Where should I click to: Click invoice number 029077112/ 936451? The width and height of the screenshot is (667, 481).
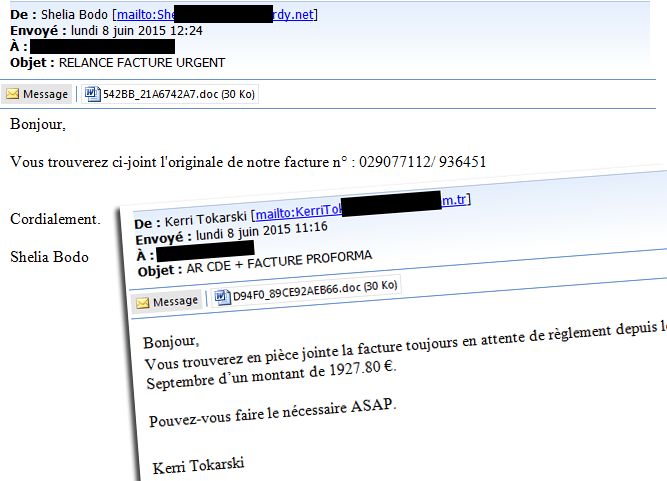tap(422, 162)
